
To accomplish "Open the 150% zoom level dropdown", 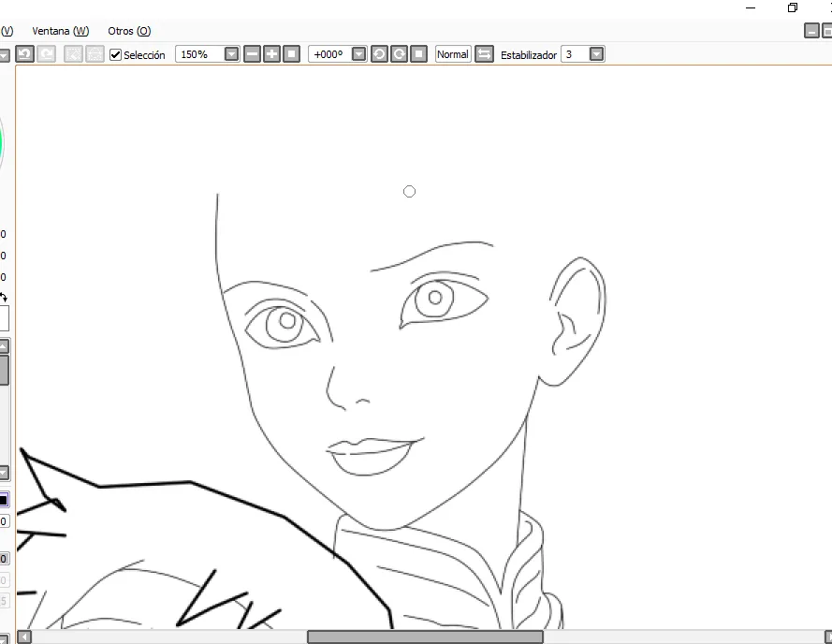I will 231,54.
